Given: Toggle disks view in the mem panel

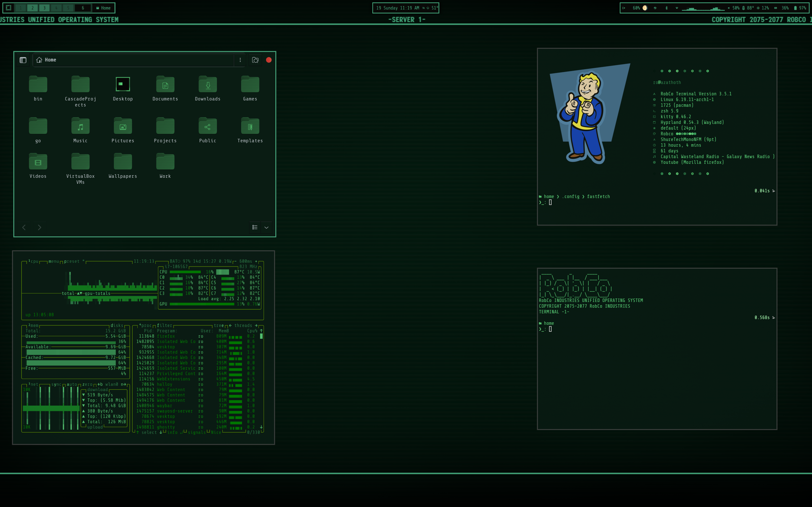Looking at the screenshot, I should (x=117, y=325).
